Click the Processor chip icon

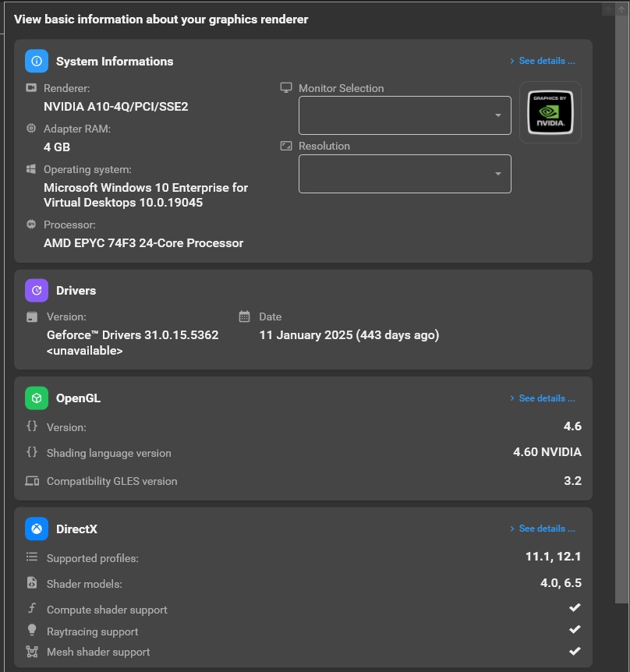(x=31, y=225)
